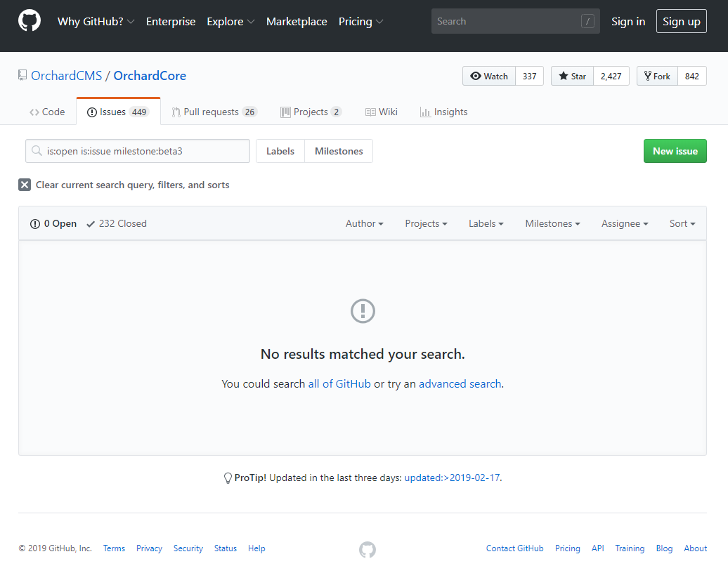The height and width of the screenshot is (573, 728).
Task: Open the Projects filter dropdown
Action: coord(426,223)
